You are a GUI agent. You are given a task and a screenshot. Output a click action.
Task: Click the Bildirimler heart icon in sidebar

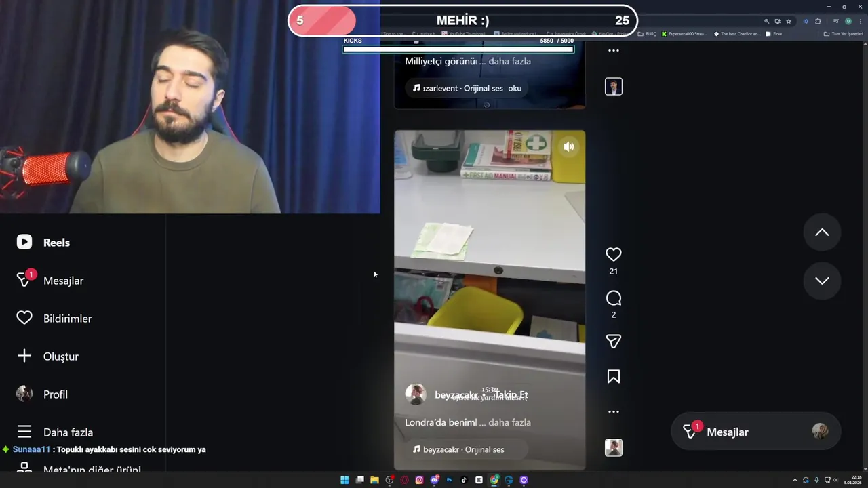(x=24, y=318)
